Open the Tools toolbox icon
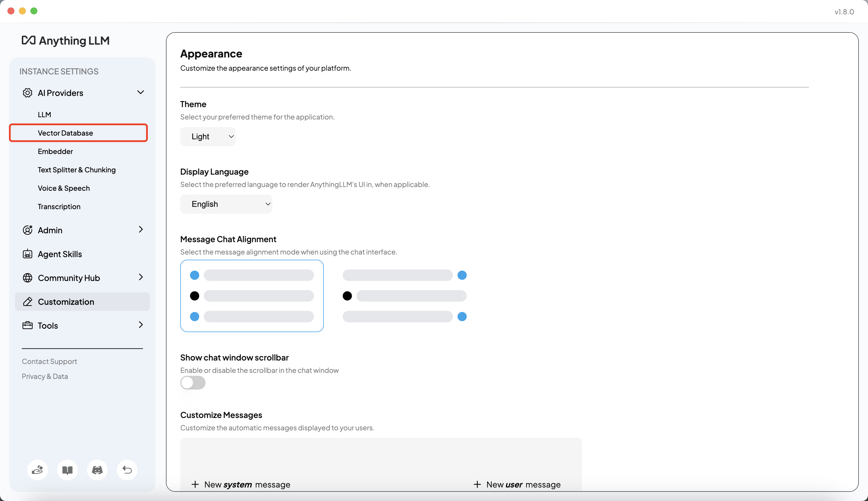868x501 pixels. pyautogui.click(x=28, y=325)
